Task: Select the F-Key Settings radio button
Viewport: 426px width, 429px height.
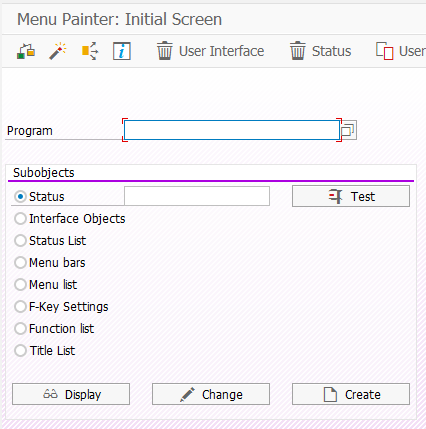Action: pyautogui.click(x=20, y=307)
